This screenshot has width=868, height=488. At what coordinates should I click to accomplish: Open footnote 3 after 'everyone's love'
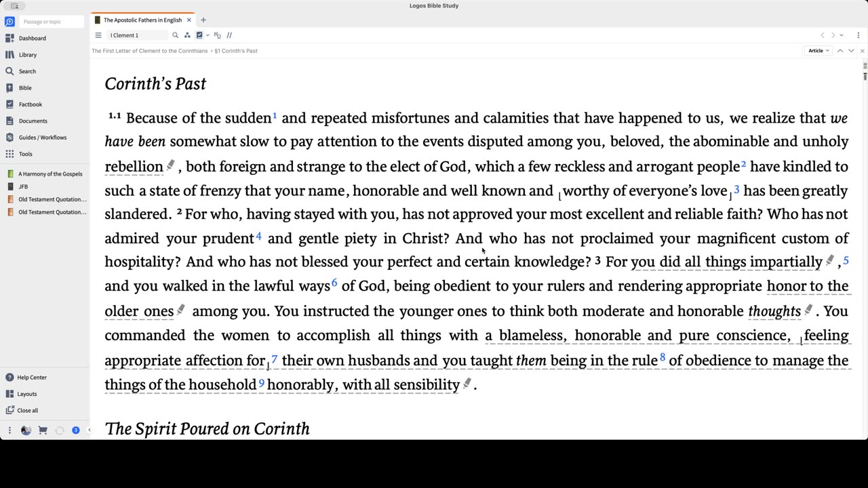736,189
